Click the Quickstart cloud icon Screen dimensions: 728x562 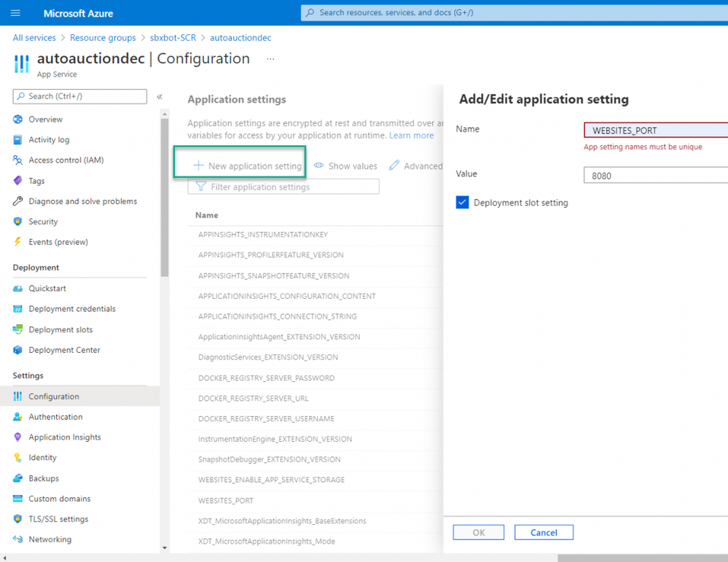pyautogui.click(x=17, y=289)
